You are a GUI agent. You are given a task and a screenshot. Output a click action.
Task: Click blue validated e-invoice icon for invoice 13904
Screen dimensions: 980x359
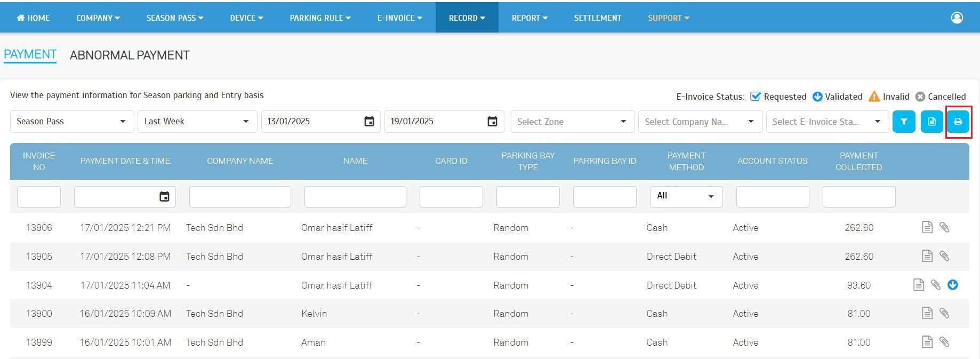(x=952, y=285)
